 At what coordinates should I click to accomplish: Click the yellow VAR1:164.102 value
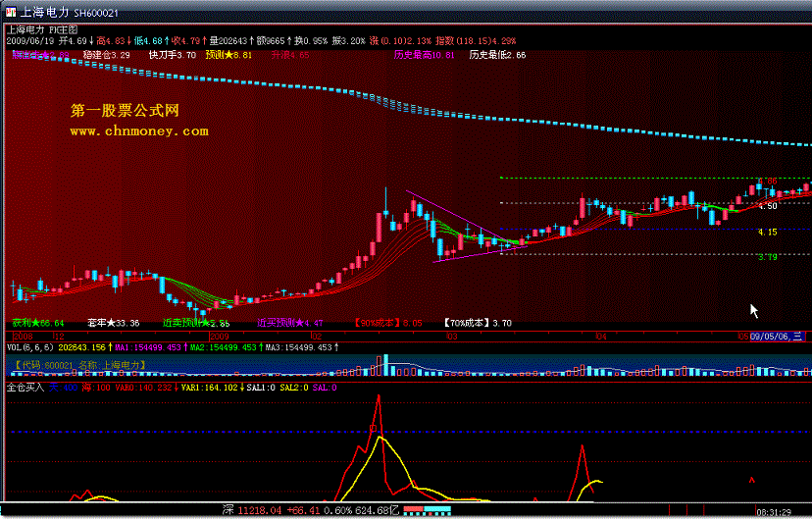[x=209, y=388]
